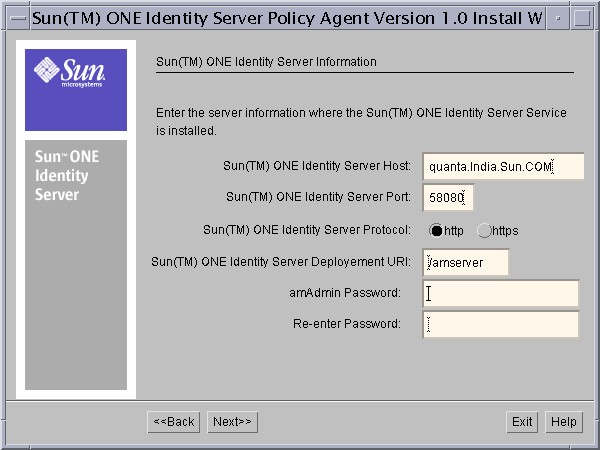Image resolution: width=600 pixels, height=450 pixels.
Task: Click the Identity Server Host field
Action: pos(503,166)
